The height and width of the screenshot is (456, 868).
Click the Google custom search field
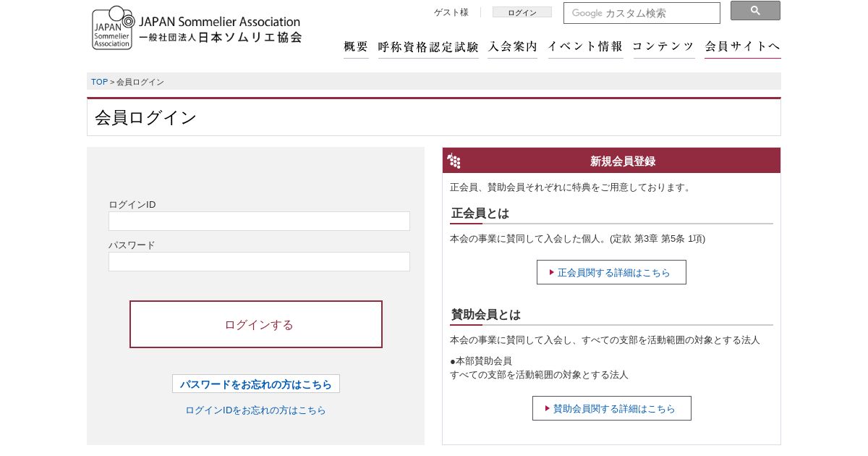pos(642,13)
